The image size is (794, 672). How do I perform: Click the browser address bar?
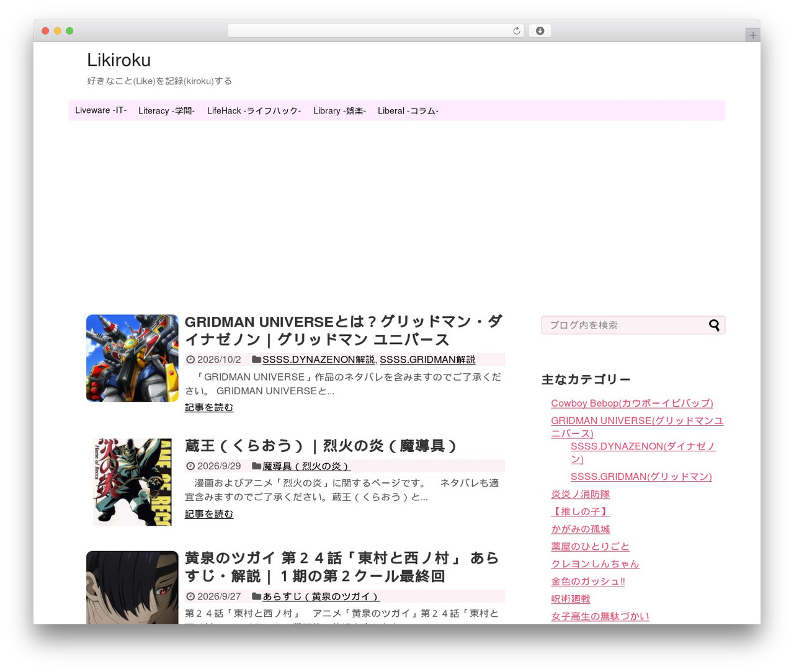coord(375,31)
